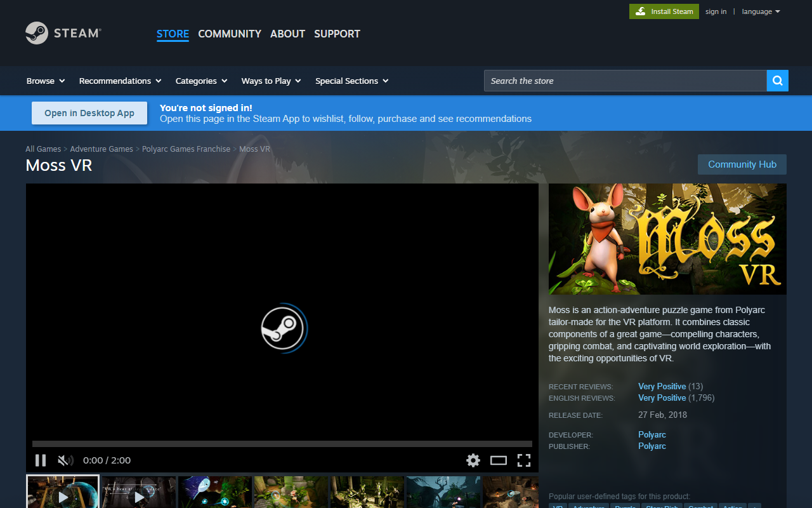Unmute the trailer audio speaker icon
The image size is (812, 508).
(65, 460)
